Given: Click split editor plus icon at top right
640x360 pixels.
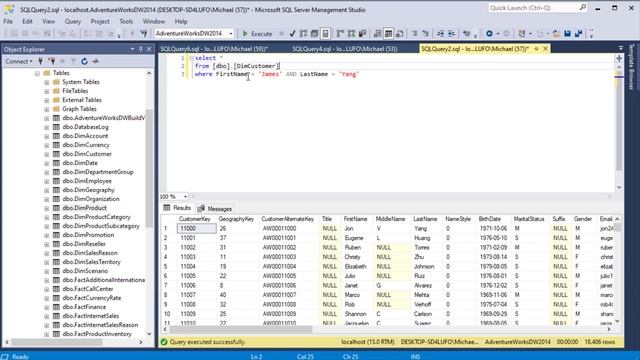Looking at the screenshot, I should (x=619, y=58).
